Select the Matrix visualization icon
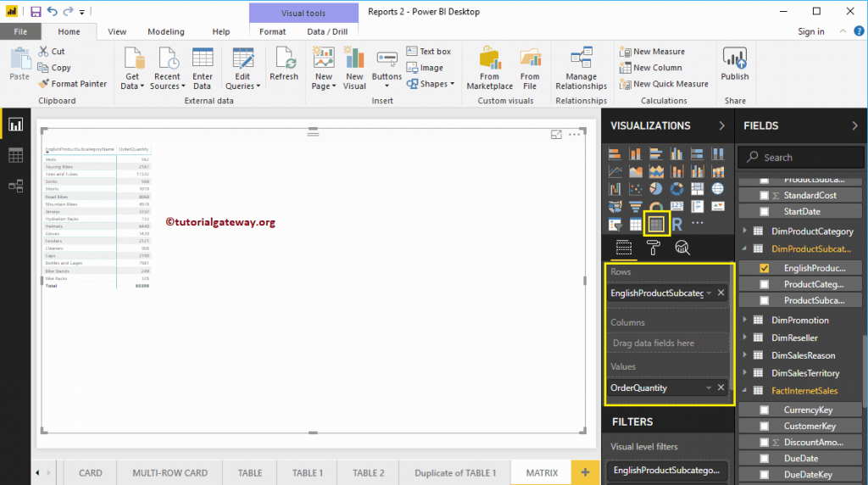868x485 pixels. (655, 224)
